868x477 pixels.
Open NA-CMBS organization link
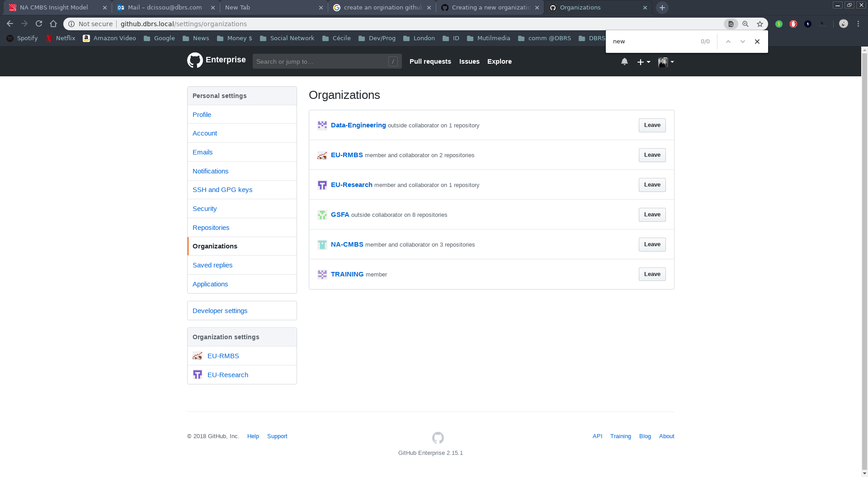pyautogui.click(x=347, y=244)
